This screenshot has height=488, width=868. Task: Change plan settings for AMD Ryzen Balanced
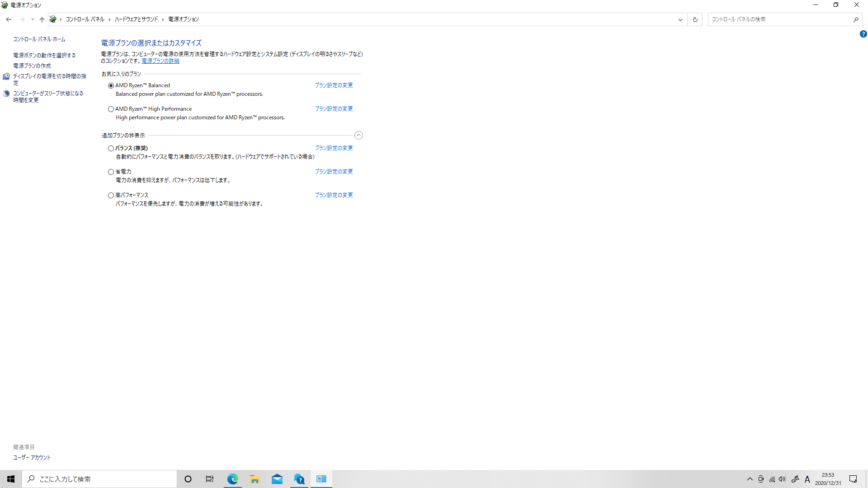point(334,85)
